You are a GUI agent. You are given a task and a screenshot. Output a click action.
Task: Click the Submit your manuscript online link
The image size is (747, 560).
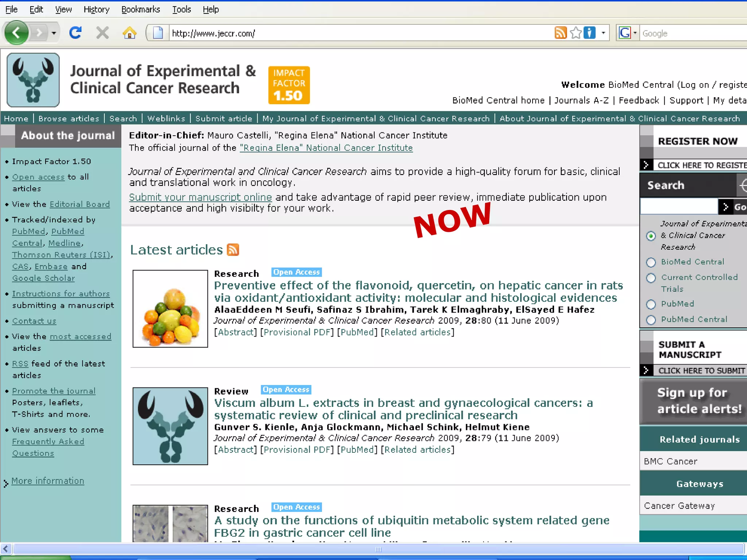click(x=200, y=197)
